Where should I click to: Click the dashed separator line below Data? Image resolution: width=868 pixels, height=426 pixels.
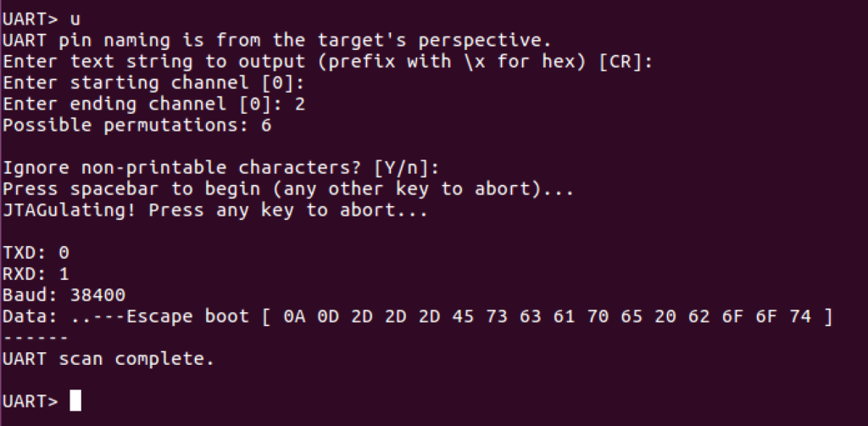[36, 338]
